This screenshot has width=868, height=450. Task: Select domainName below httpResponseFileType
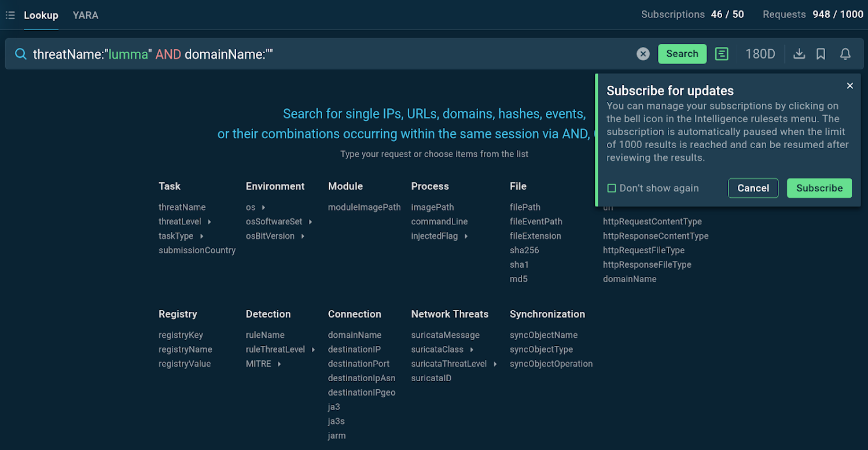coord(630,279)
